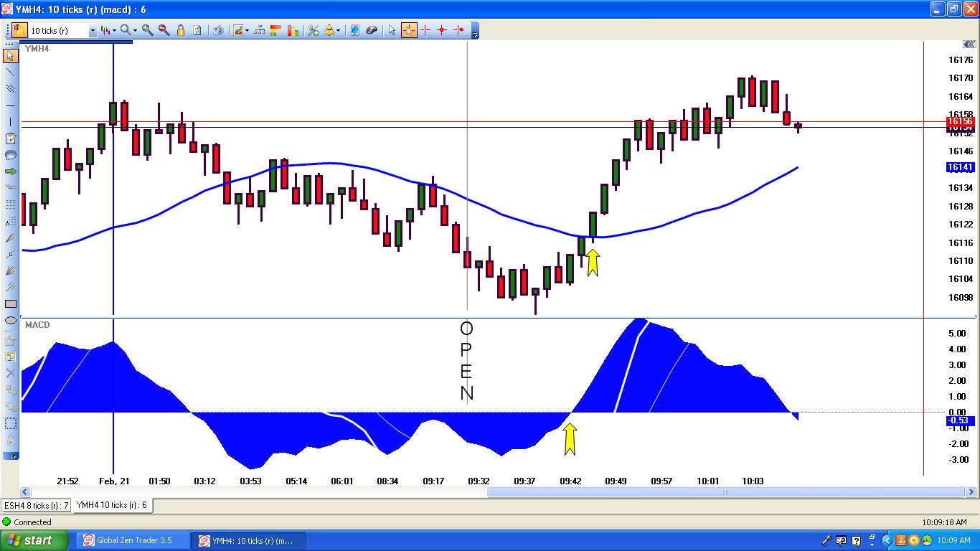
Task: Click the YMH4 chart pane label
Action: pyautogui.click(x=37, y=49)
